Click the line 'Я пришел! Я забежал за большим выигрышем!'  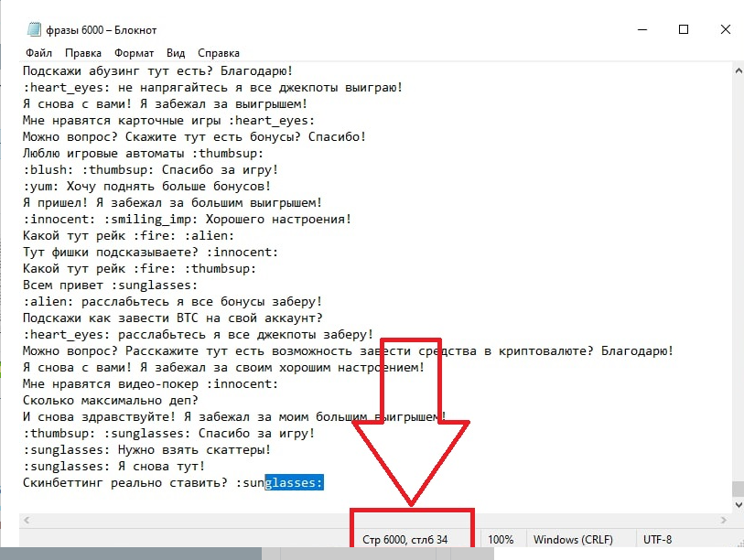point(173,202)
